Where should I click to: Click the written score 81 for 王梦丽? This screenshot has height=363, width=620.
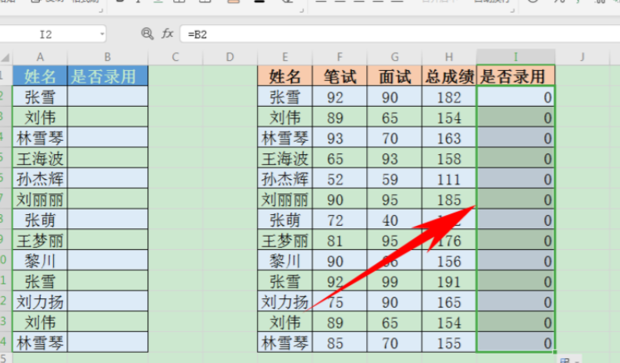pyautogui.click(x=340, y=241)
